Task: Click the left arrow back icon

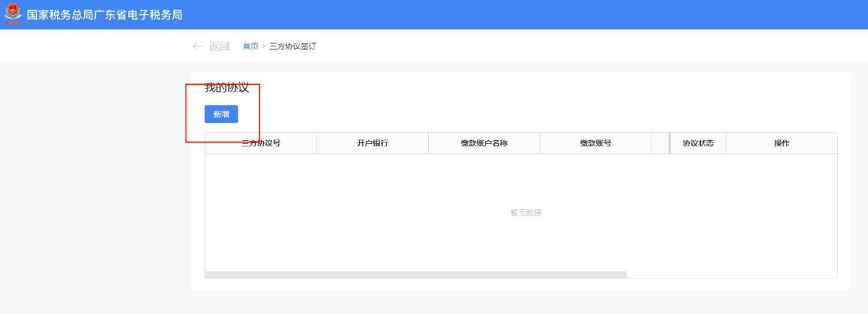Action: [198, 46]
